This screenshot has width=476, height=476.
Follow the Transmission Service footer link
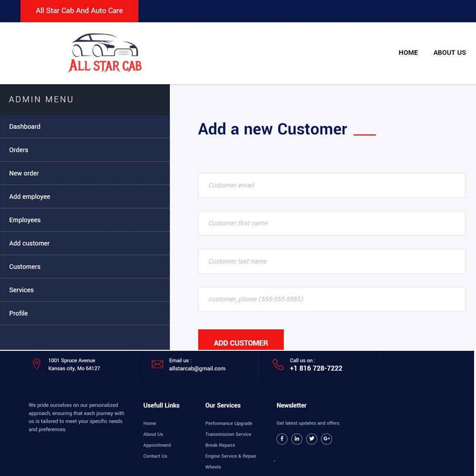[x=228, y=435]
